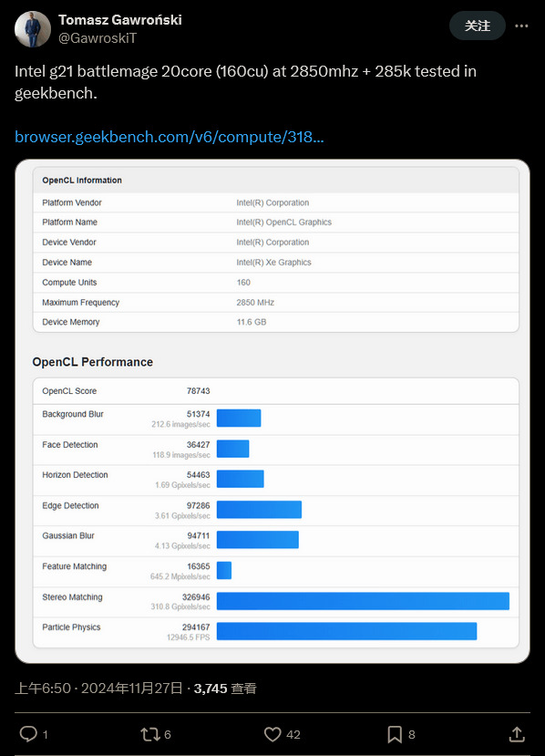Like the tweet with heart icon
The width and height of the screenshot is (545, 756).
coord(272,734)
